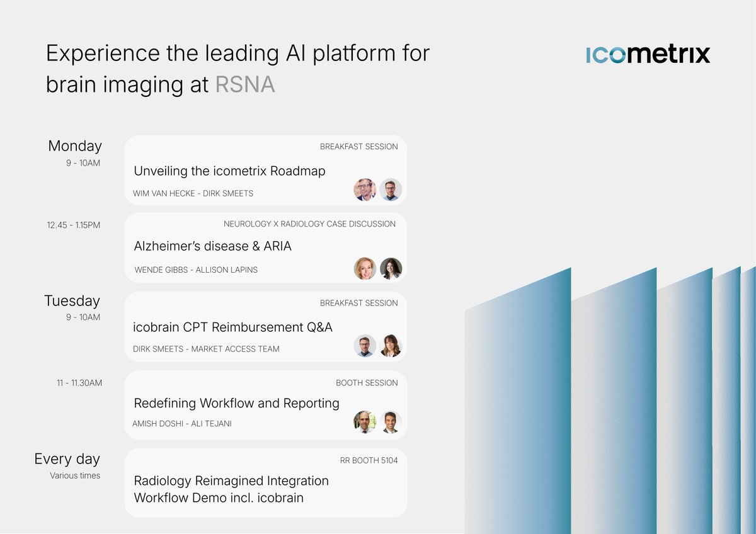Click Tuesday's '9 - 10AM' time label
The height and width of the screenshot is (534, 756).
[x=83, y=317]
